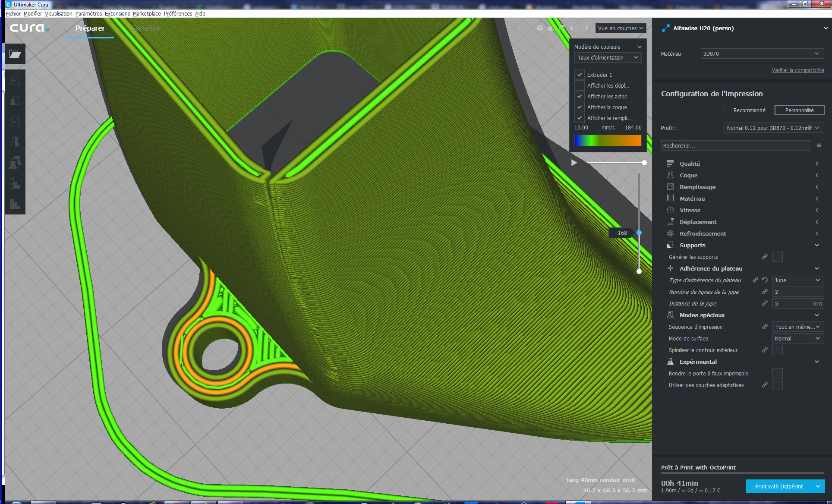
Task: Click layer slider handle at 168
Action: point(639,233)
